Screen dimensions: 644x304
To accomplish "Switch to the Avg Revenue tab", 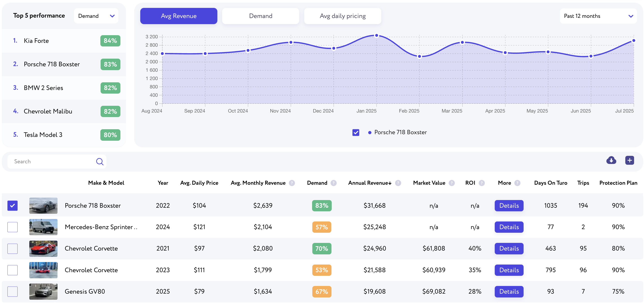I will (x=179, y=16).
